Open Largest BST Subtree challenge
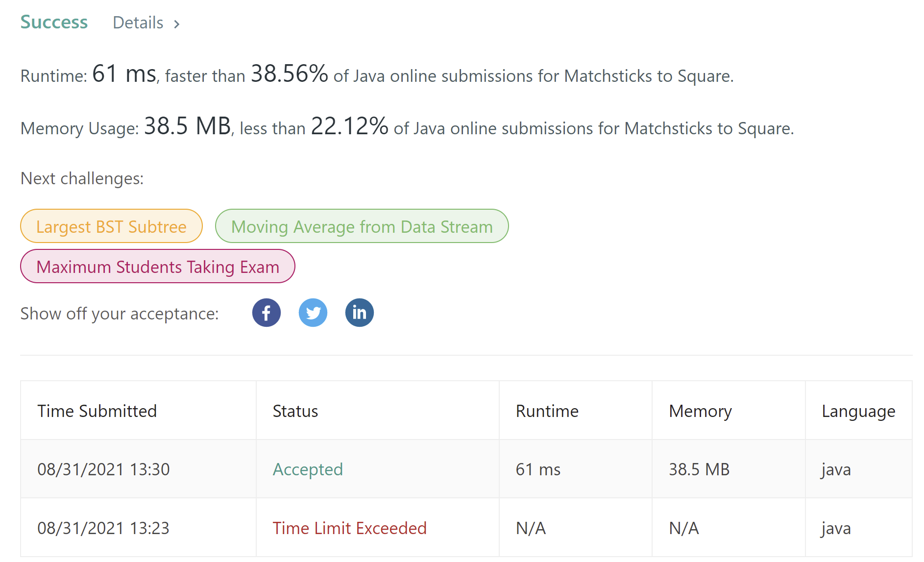 tap(111, 226)
